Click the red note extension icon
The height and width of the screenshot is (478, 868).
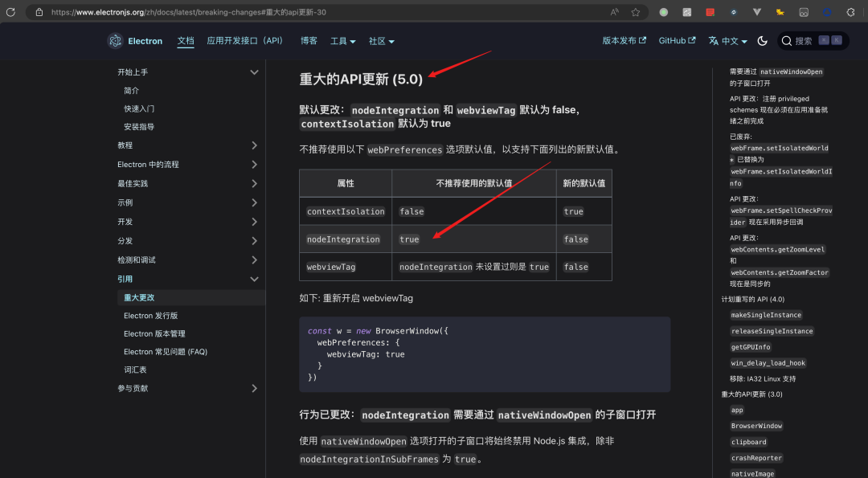pyautogui.click(x=710, y=12)
